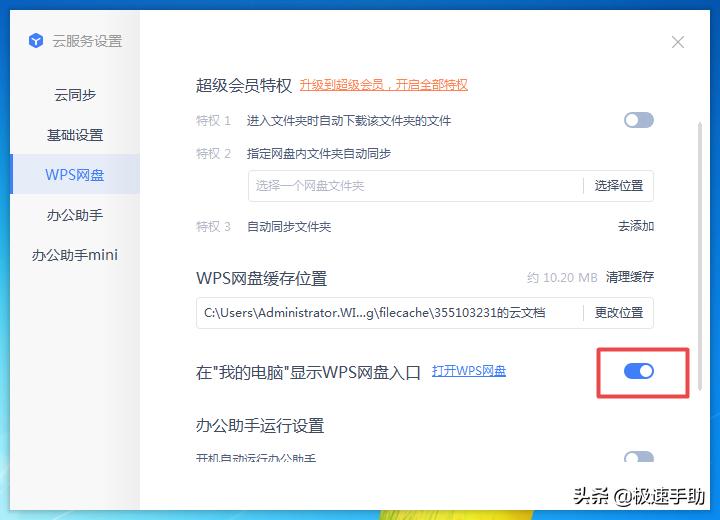Click the 云服务设置 title text

tap(87, 41)
